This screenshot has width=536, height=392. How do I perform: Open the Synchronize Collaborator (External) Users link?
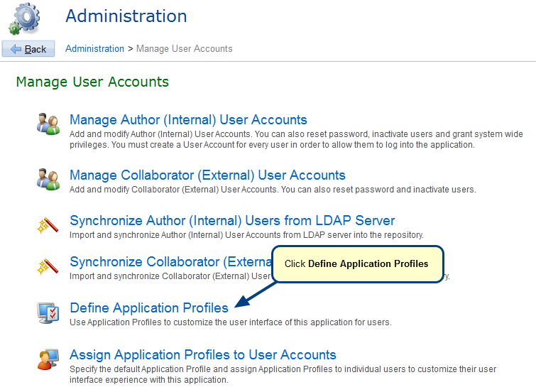170,262
